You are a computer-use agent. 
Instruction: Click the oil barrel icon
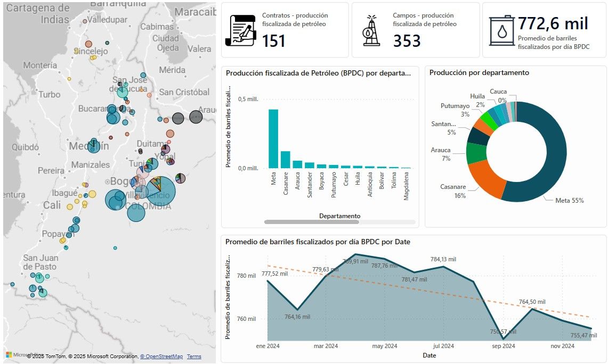pyautogui.click(x=502, y=31)
